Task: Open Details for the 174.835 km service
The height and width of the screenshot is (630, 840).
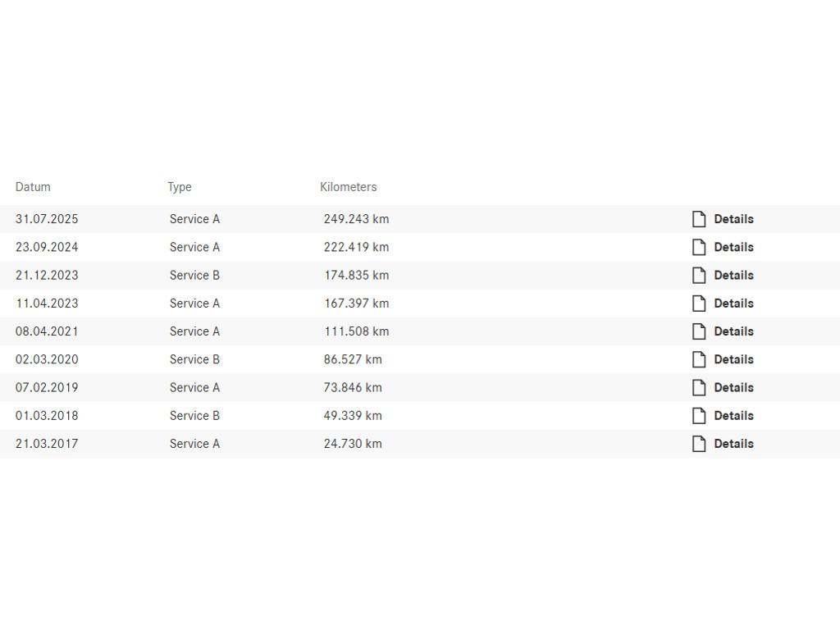Action: [733, 276]
